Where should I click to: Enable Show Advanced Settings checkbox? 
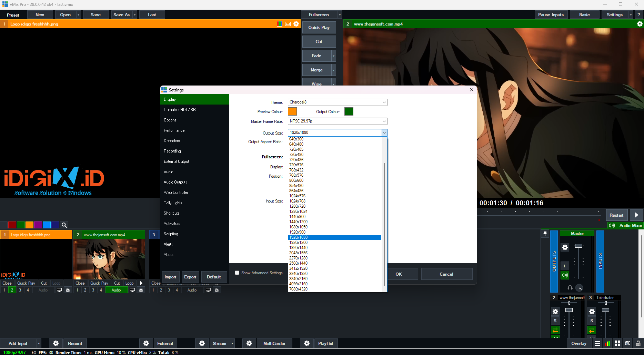[237, 273]
